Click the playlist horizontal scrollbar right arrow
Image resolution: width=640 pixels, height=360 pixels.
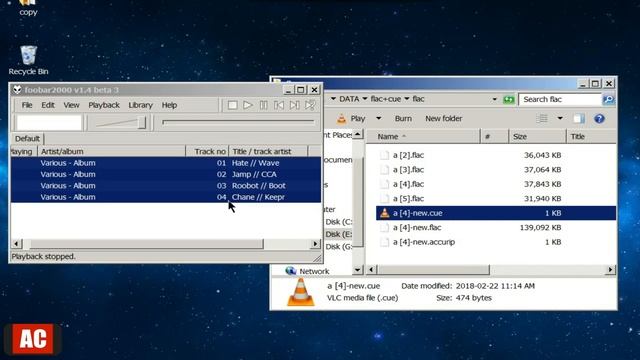(315, 244)
